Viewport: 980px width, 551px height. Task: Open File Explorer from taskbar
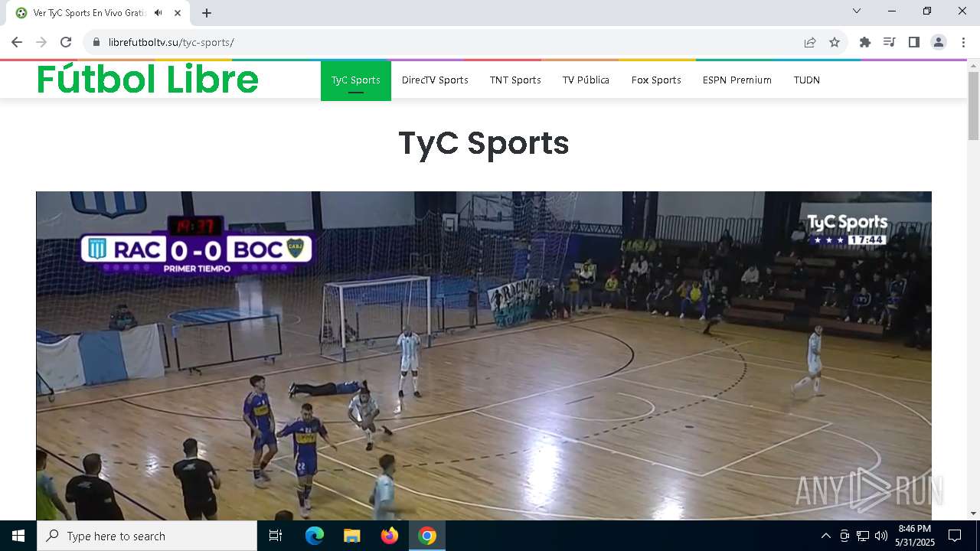pos(352,536)
